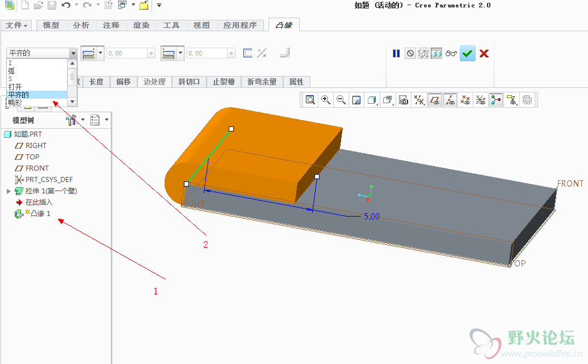Click the Zoom In magnifier icon
Screen dimensions: 588x364
[326, 100]
